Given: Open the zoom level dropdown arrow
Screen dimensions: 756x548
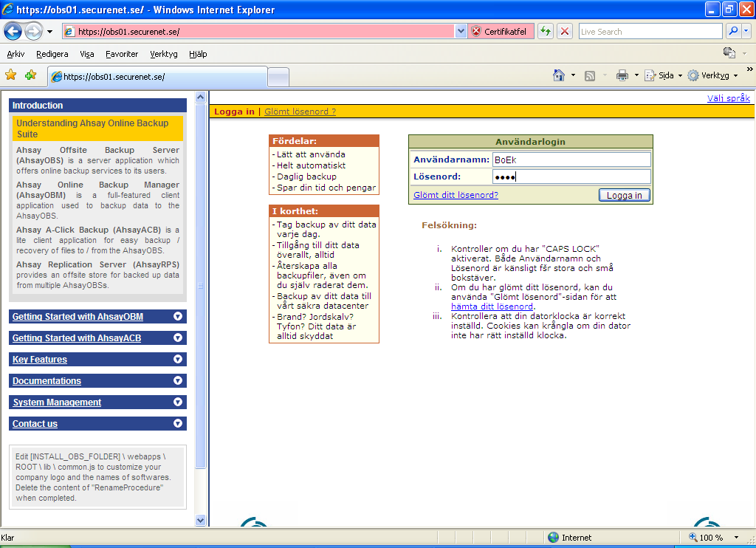Looking at the screenshot, I should click(736, 538).
